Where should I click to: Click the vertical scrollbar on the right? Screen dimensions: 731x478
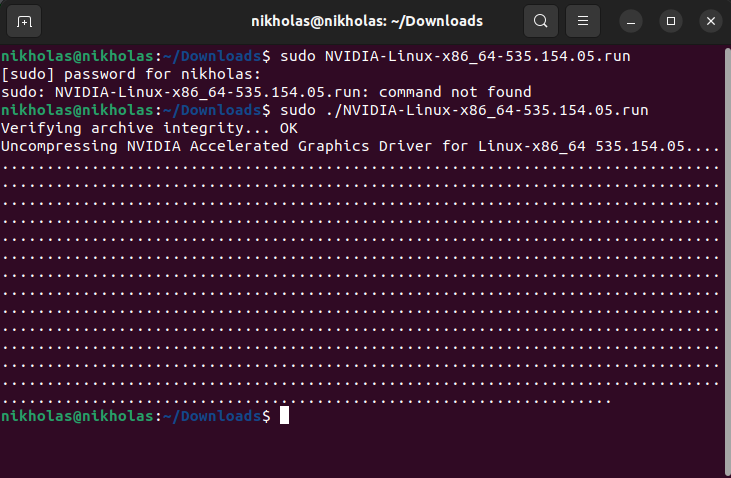click(x=727, y=261)
